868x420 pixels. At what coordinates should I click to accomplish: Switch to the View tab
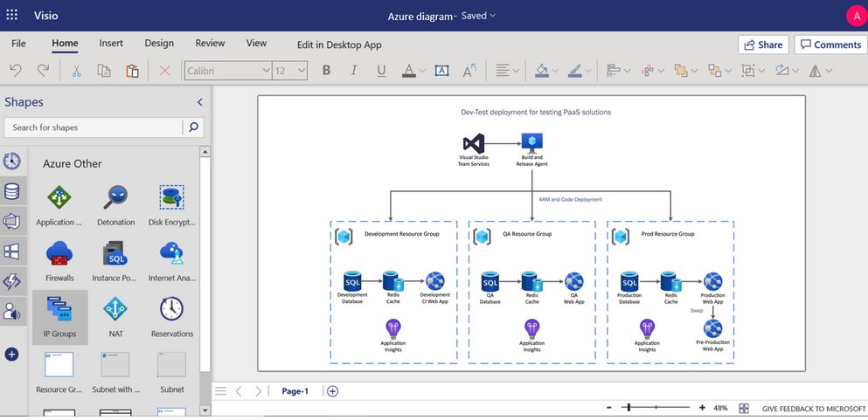256,43
